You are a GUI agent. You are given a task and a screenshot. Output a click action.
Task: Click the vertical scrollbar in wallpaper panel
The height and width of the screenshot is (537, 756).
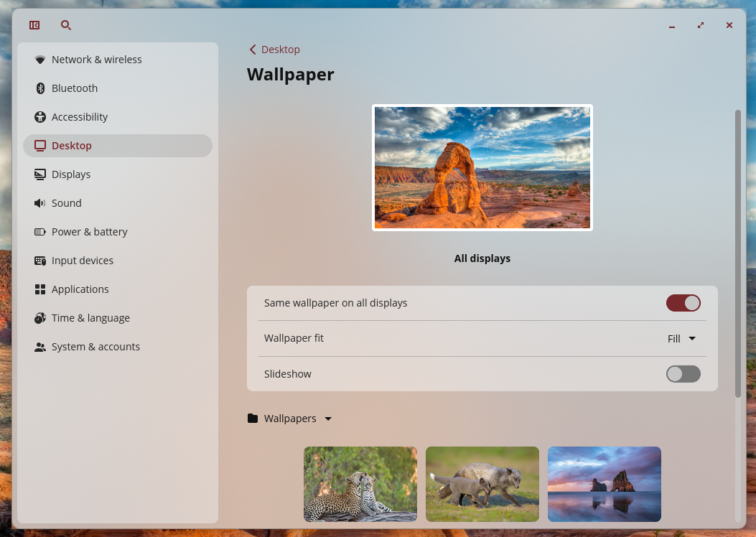click(737, 251)
